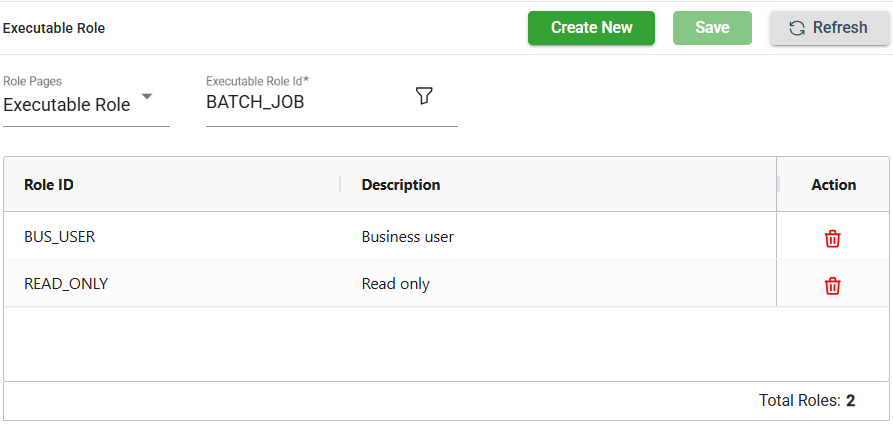Click divider between Role ID and Description
The image size is (893, 425).
(340, 185)
